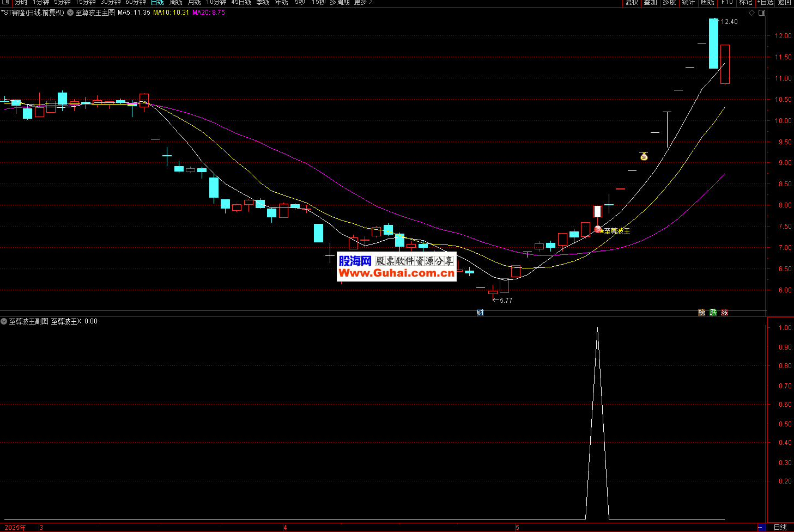Open the F10 company info

click(x=727, y=3)
